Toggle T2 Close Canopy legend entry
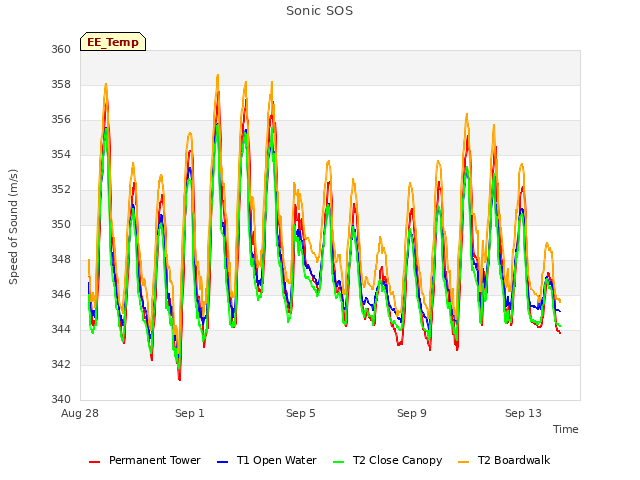This screenshot has height=480, width=640. click(x=388, y=460)
